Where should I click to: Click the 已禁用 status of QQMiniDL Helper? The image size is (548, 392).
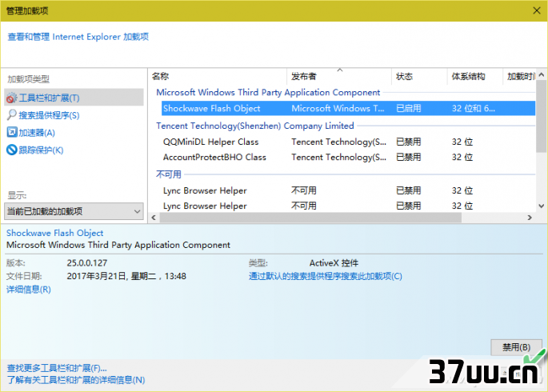pyautogui.click(x=408, y=142)
